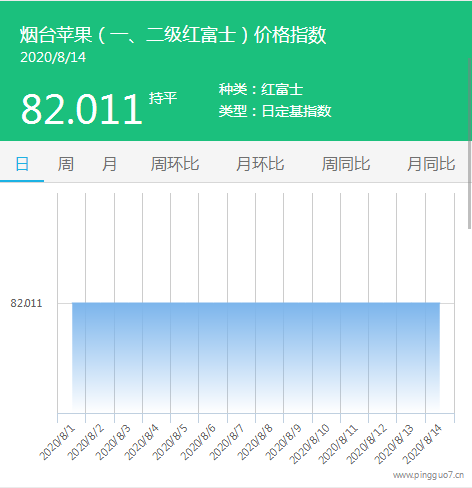The width and height of the screenshot is (472, 488).
Task: Switch to the 周 weekly tab
Action: pyautogui.click(x=66, y=164)
